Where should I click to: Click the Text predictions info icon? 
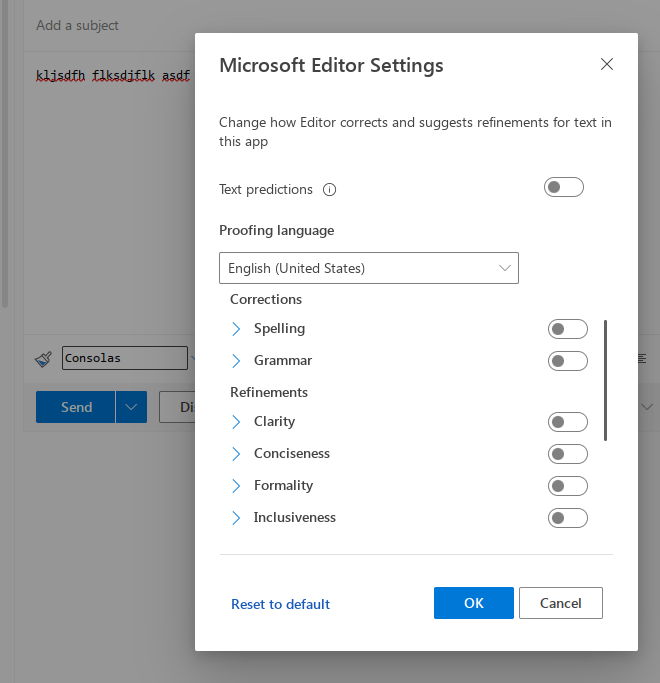329,190
